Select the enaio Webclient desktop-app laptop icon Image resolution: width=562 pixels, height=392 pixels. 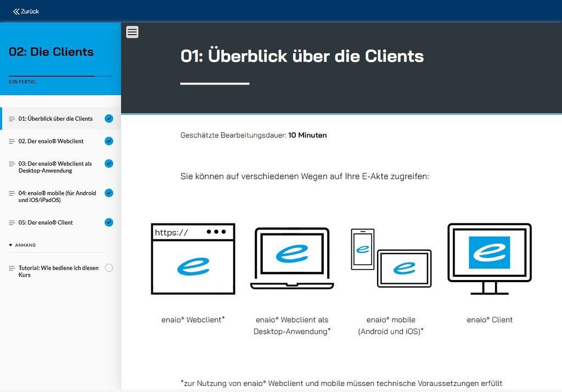point(291,257)
